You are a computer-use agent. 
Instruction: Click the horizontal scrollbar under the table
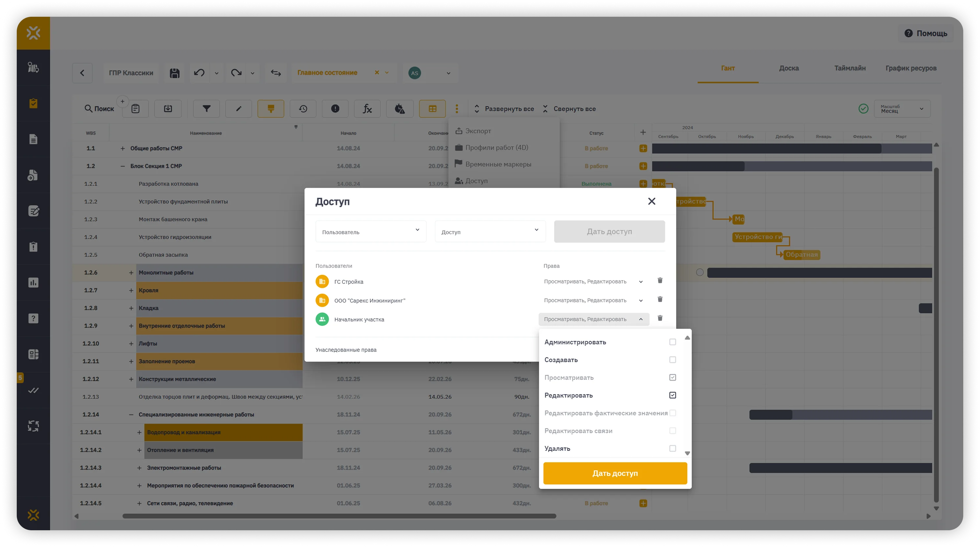click(339, 516)
